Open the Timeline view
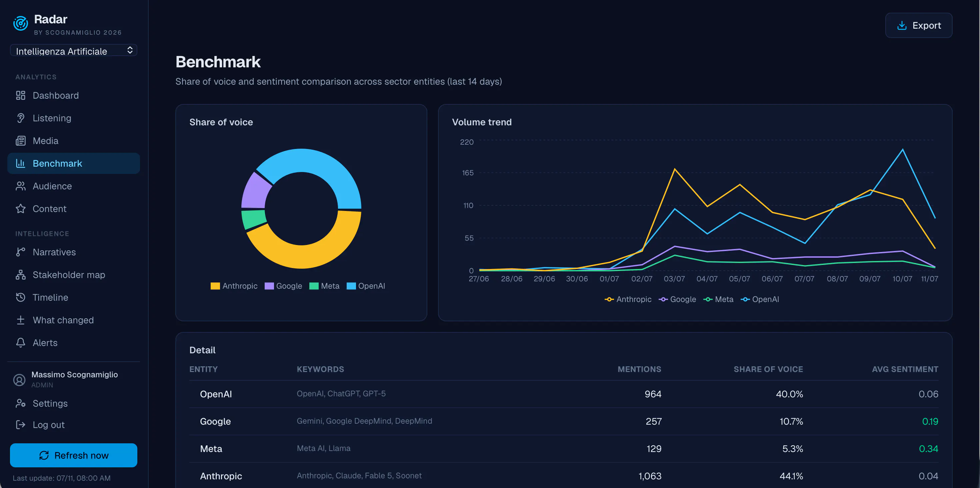 coord(73,297)
